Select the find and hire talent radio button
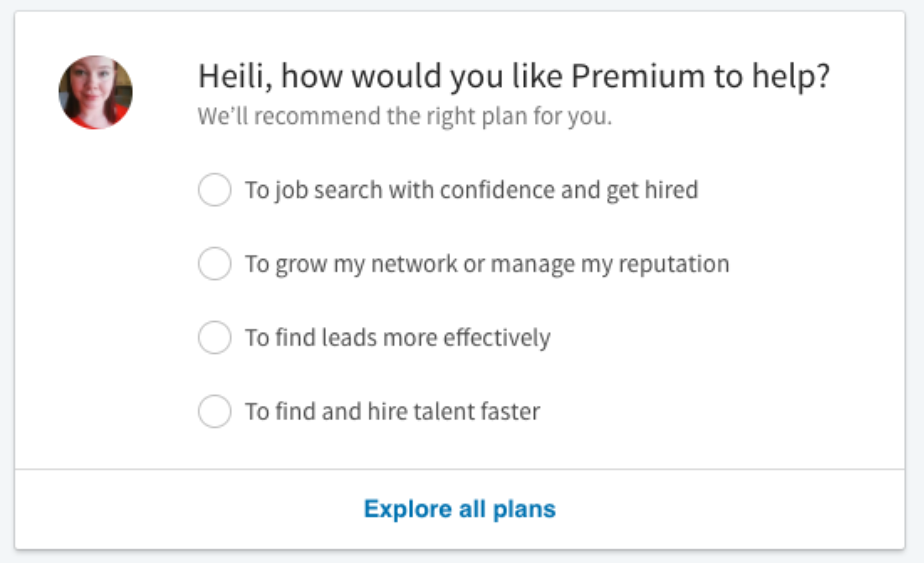 pos(215,411)
